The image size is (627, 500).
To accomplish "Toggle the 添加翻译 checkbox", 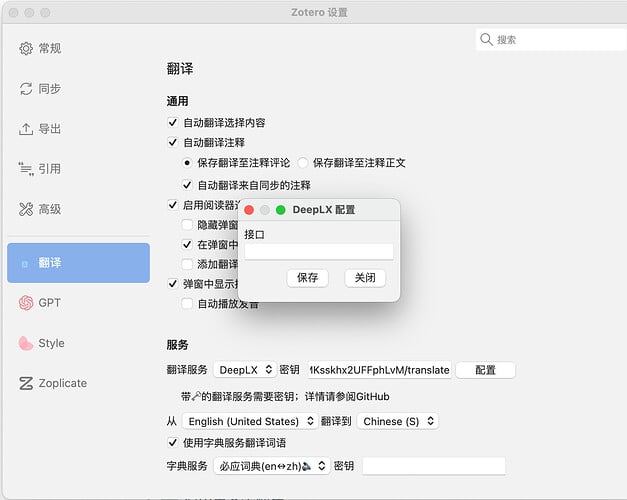I will pos(187,264).
